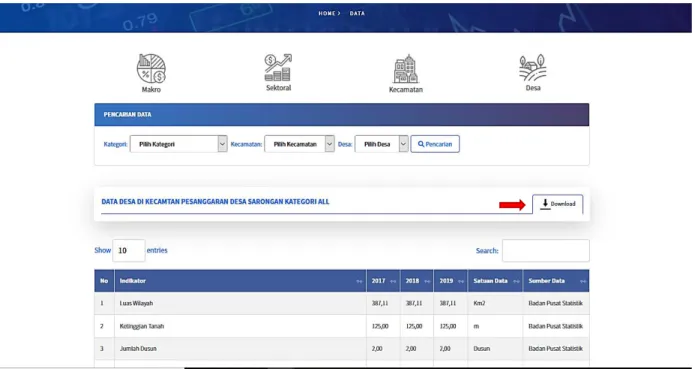The width and height of the screenshot is (695, 369).
Task: Click the No column header
Action: tap(104, 281)
